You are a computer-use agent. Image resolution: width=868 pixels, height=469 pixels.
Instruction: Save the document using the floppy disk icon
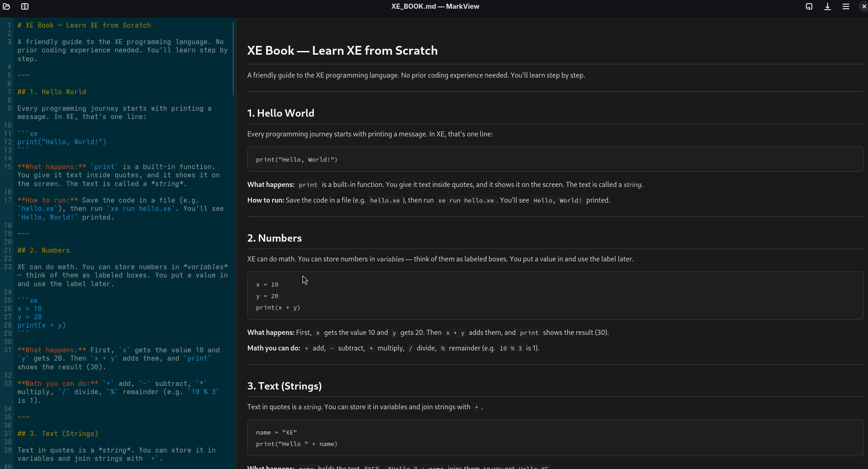point(809,6)
